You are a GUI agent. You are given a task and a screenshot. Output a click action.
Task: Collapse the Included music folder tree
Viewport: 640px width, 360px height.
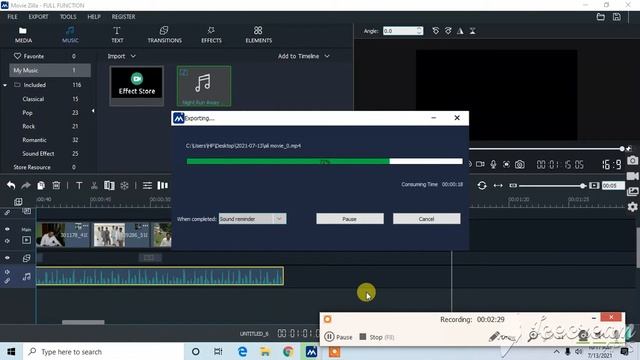[x=5, y=85]
